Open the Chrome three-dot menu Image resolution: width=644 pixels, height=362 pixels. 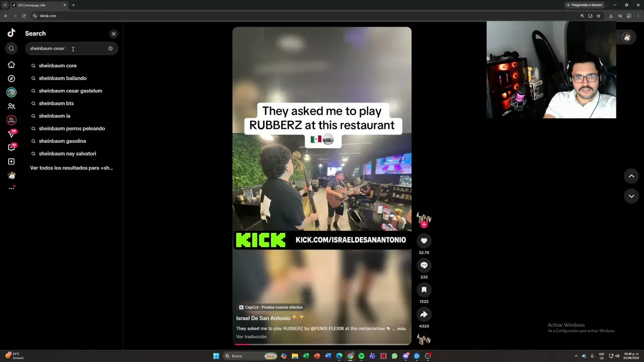click(x=639, y=16)
